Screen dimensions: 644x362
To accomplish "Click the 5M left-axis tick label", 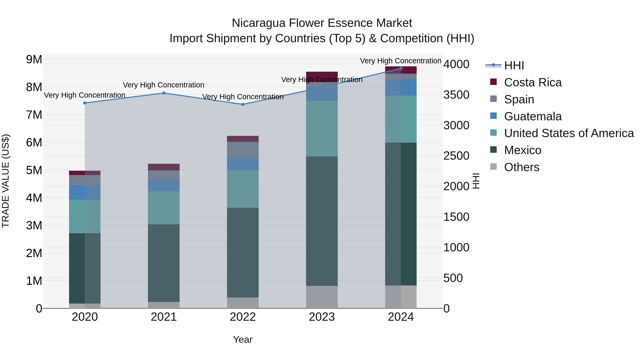I will tap(34, 170).
